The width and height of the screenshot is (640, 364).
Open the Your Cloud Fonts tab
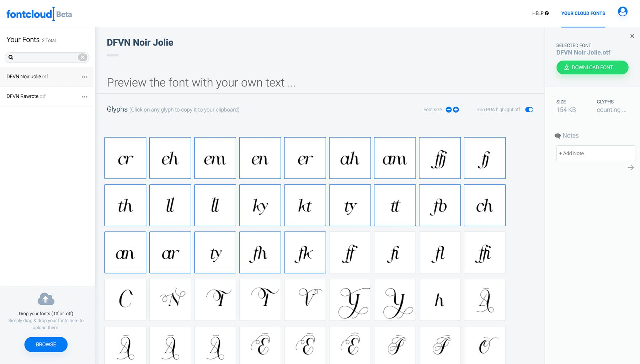[583, 14]
